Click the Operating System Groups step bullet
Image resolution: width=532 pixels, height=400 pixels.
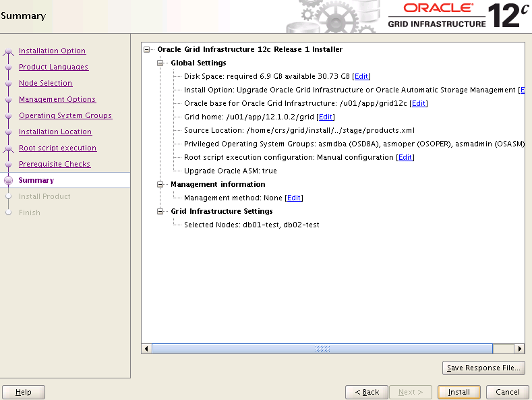9,116
